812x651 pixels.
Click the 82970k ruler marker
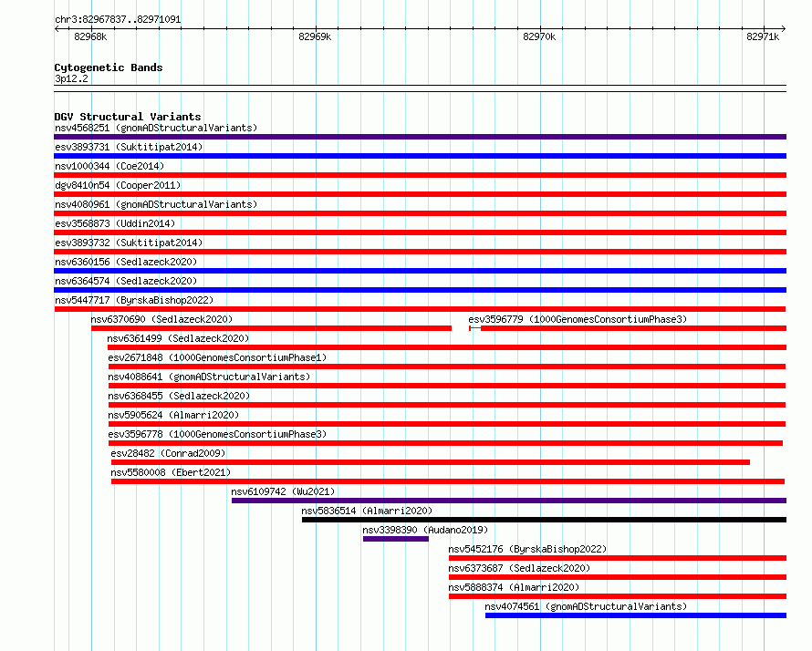coord(539,36)
